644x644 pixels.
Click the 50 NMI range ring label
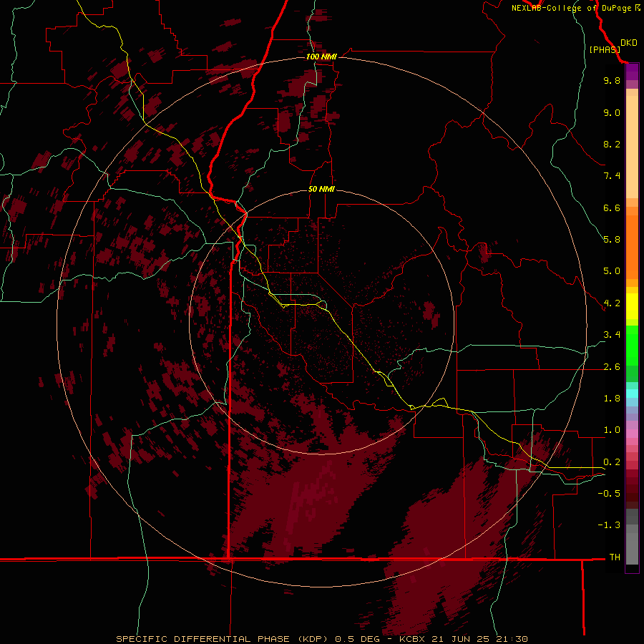[321, 189]
